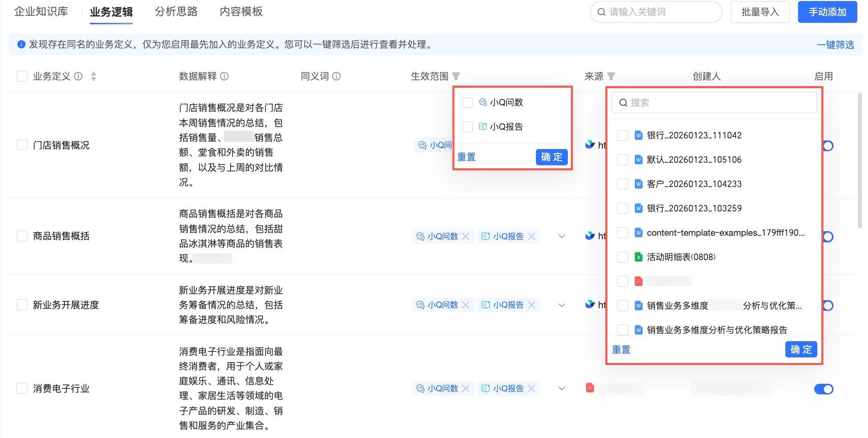The height and width of the screenshot is (438, 868).
Task: Toggle the 启用 switch for 消费电子行业
Action: point(824,389)
